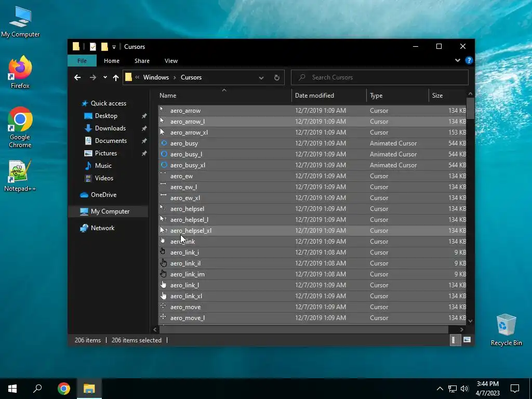The width and height of the screenshot is (532, 399).
Task: Open the recent locations dropdown arrow
Action: [x=105, y=77]
